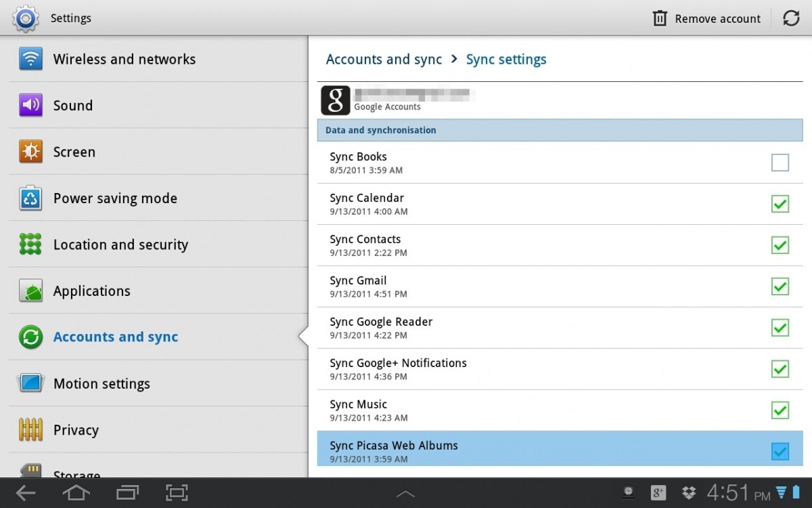Viewport: 812px width, 508px height.
Task: Click the Screen brightness icon
Action: [30, 152]
